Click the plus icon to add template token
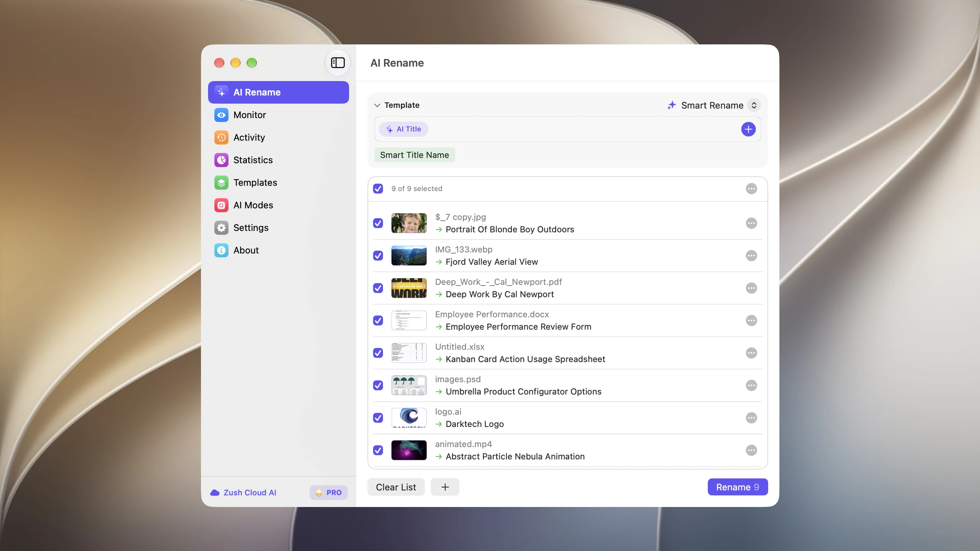Viewport: 980px width, 551px height. 748,129
